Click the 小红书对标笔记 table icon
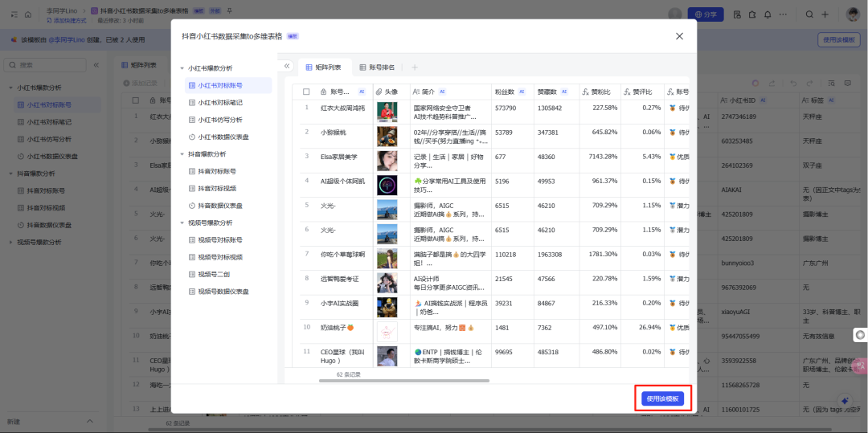868x433 pixels. (191, 103)
